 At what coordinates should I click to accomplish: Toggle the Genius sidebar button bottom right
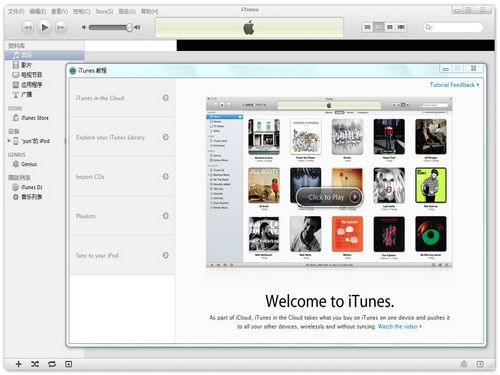coord(480,364)
